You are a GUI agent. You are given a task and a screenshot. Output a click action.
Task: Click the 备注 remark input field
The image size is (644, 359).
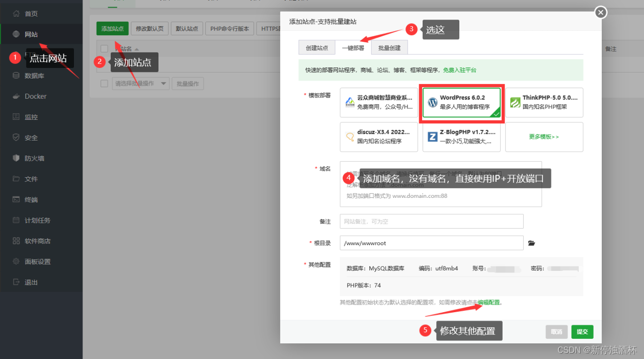click(x=432, y=222)
